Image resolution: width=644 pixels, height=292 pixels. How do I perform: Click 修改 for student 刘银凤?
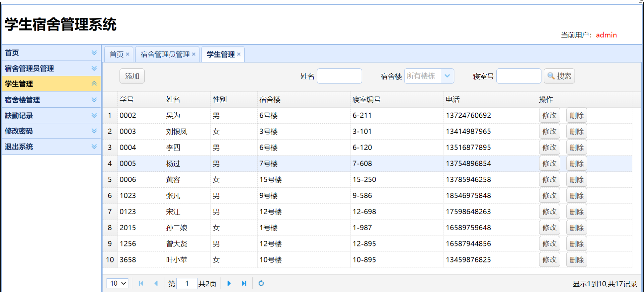(x=549, y=131)
